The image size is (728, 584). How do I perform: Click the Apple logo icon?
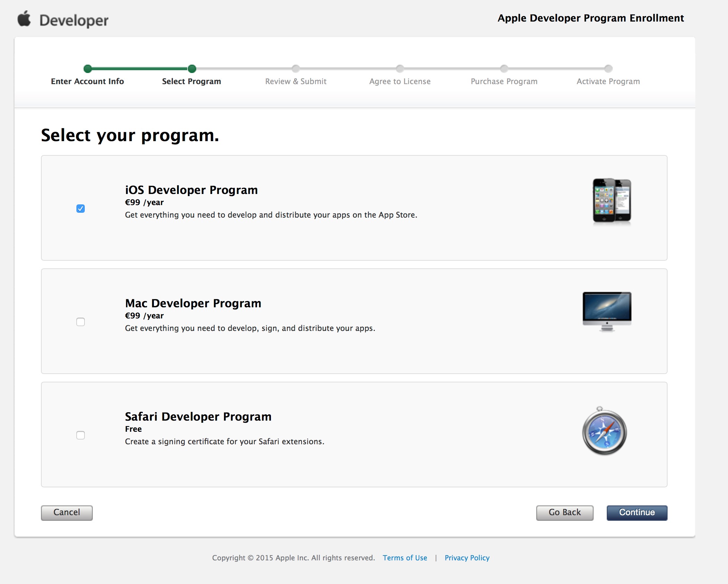tap(24, 18)
